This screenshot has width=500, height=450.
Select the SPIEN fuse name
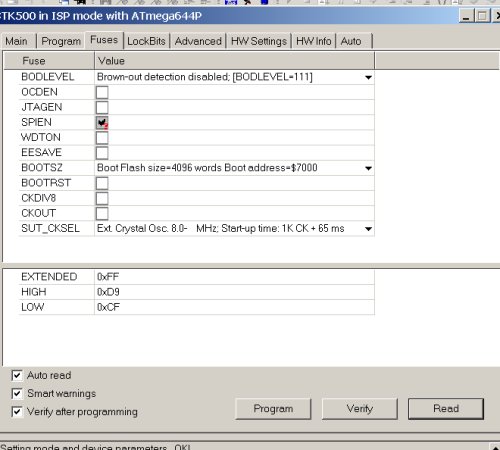click(x=36, y=122)
